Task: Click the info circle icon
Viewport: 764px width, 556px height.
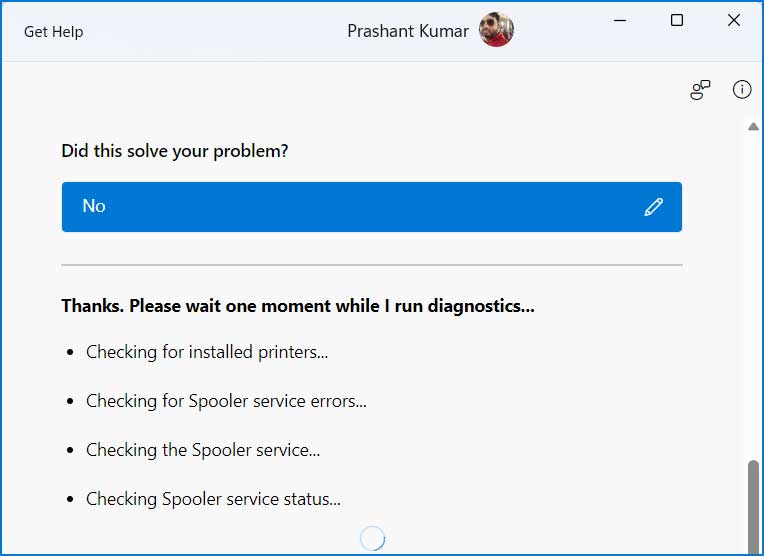Action: pyautogui.click(x=742, y=89)
